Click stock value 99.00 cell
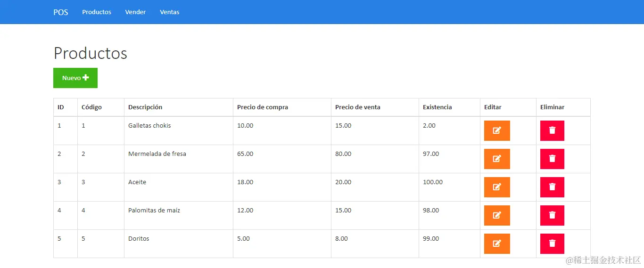644x268 pixels. click(x=449, y=244)
